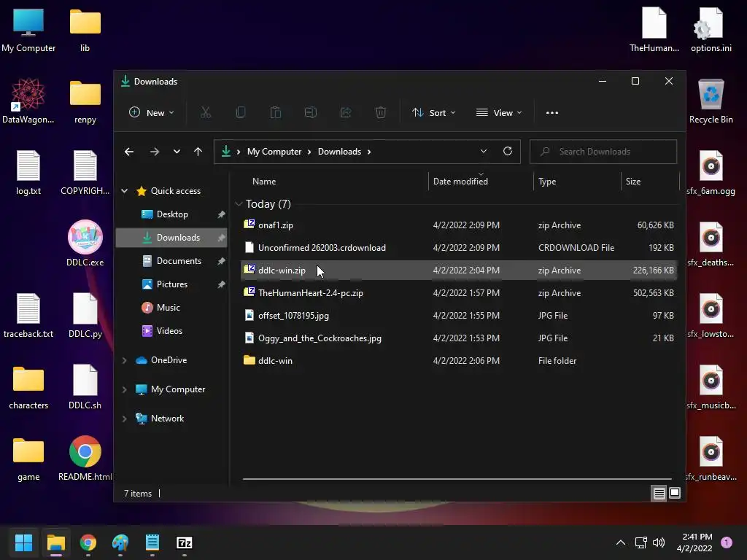Open address bar history dropdown
The image size is (747, 560).
click(484, 151)
